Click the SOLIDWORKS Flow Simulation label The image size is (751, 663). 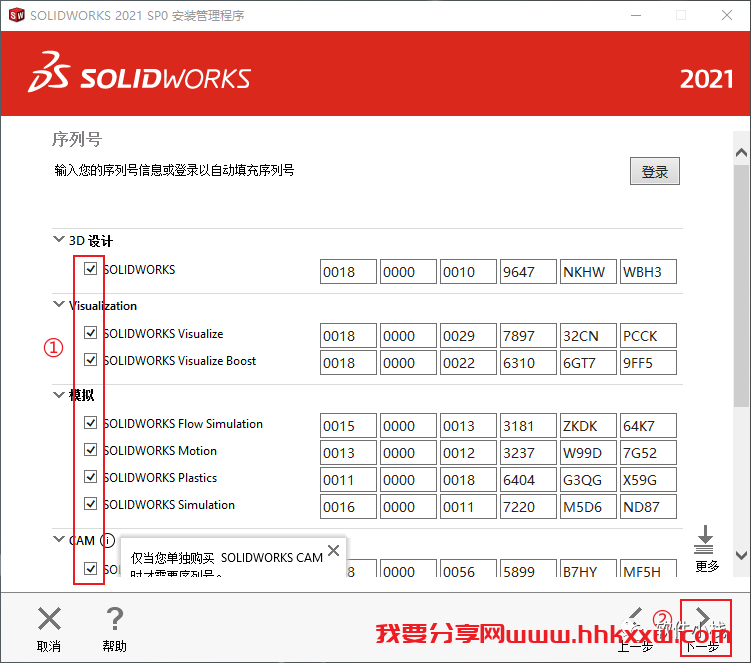(183, 423)
